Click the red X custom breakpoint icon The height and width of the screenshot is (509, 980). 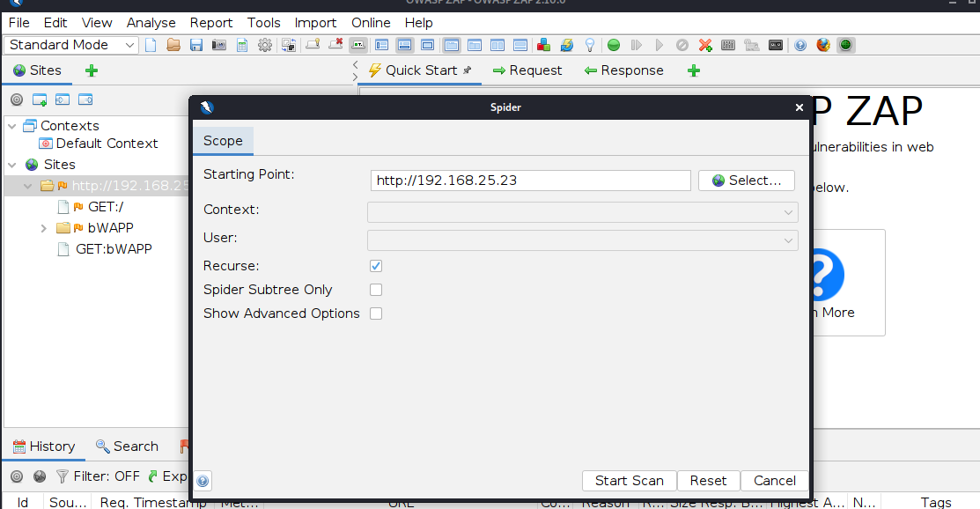click(x=705, y=45)
